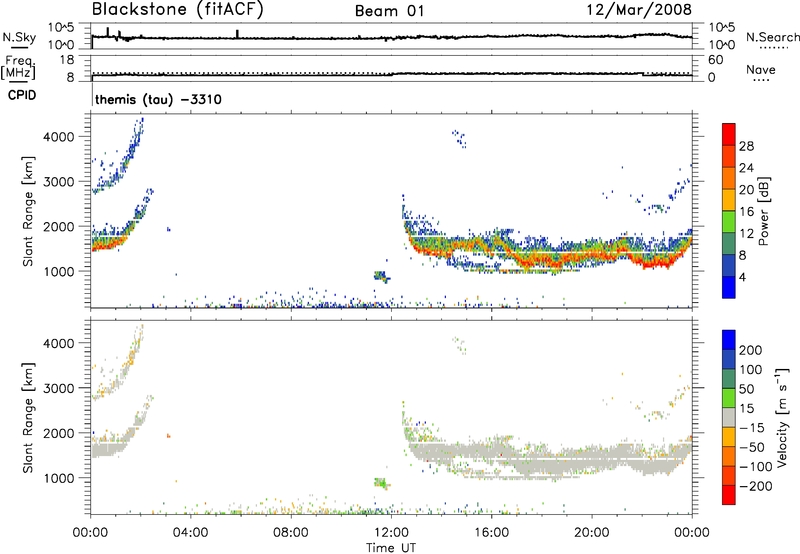Image resolution: width=800 pixels, height=554 pixels.
Task: Click the 'themis (tau) -3310' text
Action: (158, 99)
